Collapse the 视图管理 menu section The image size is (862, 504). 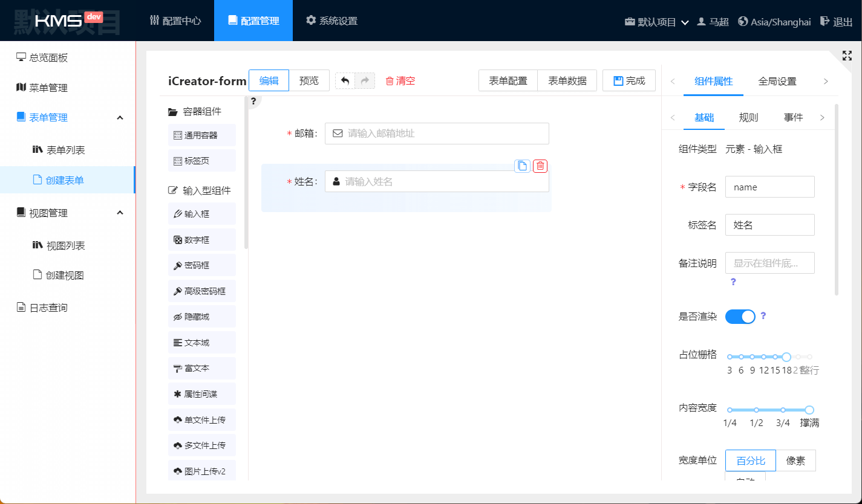(120, 213)
